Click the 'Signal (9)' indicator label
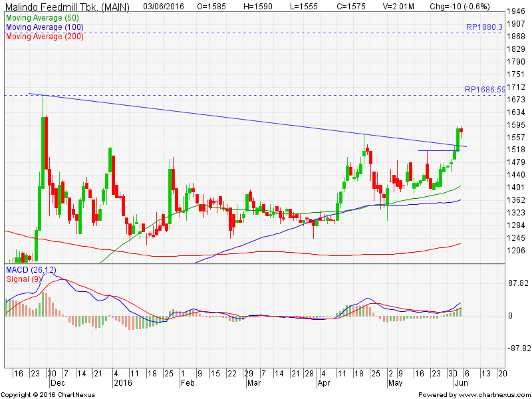Image resolution: width=532 pixels, height=399 pixels. tap(23, 279)
